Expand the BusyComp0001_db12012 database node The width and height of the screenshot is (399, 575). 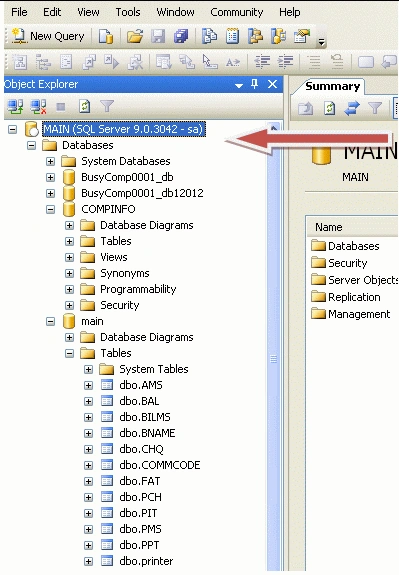pos(51,193)
